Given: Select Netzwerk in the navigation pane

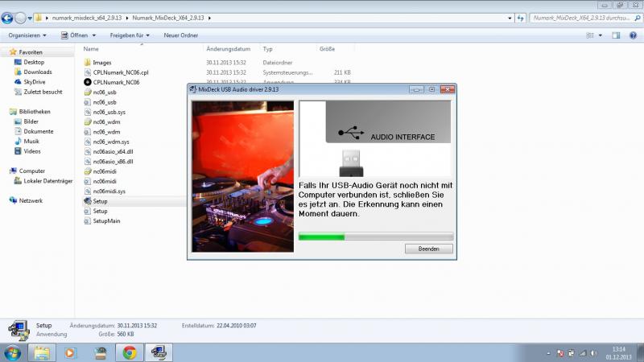Looking at the screenshot, I should click(x=31, y=200).
